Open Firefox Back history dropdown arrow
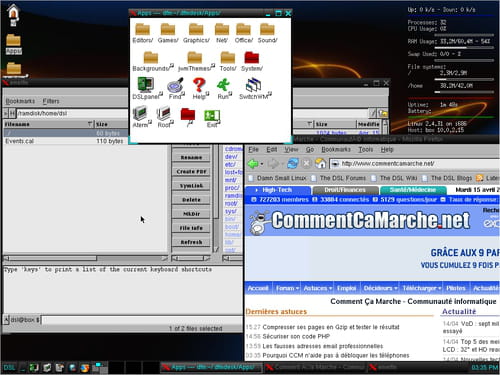 (262, 164)
